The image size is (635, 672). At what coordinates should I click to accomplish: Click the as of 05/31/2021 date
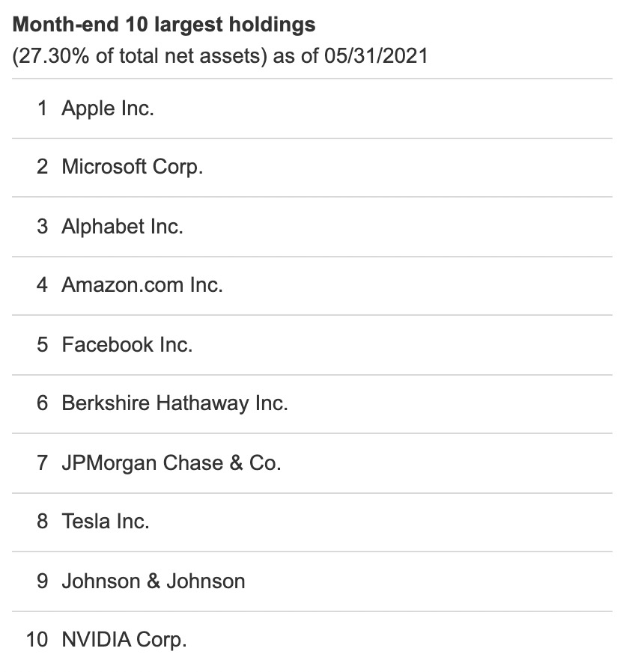[x=350, y=56]
